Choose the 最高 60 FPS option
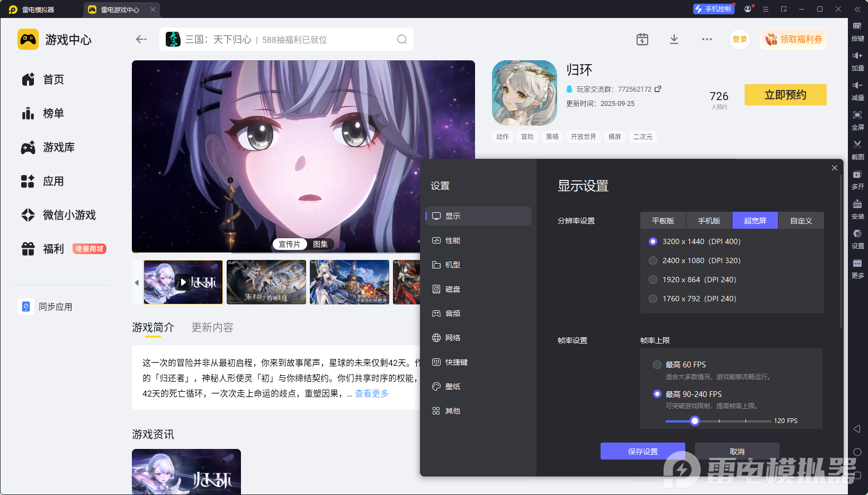The image size is (868, 495). tap(657, 365)
